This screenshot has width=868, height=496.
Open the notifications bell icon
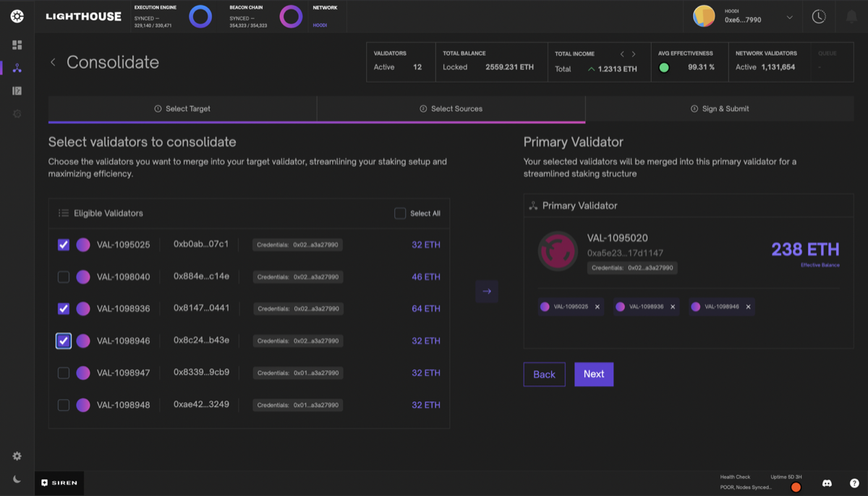click(851, 16)
